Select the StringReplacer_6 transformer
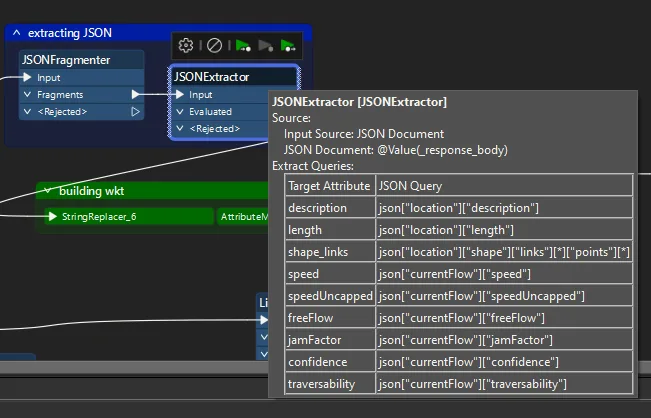 coord(129,216)
